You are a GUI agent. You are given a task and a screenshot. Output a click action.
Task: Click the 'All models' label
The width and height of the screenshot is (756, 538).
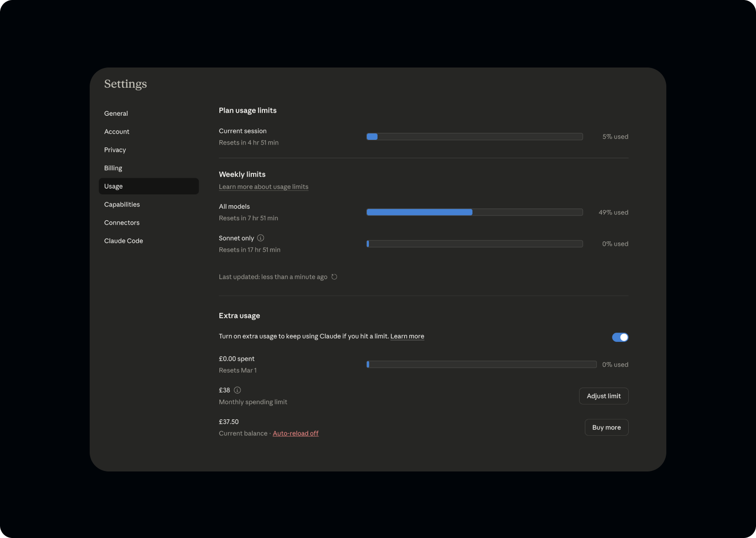[234, 207]
